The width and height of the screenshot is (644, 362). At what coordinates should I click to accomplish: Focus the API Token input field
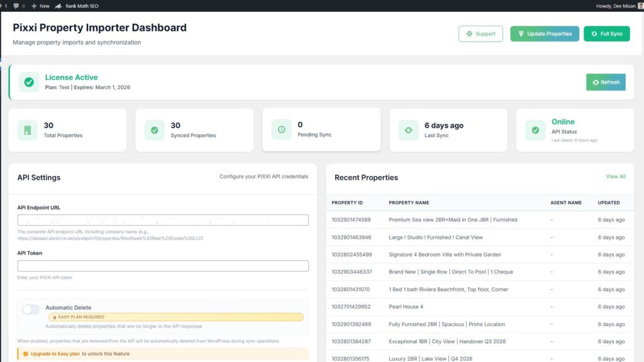[x=163, y=266]
